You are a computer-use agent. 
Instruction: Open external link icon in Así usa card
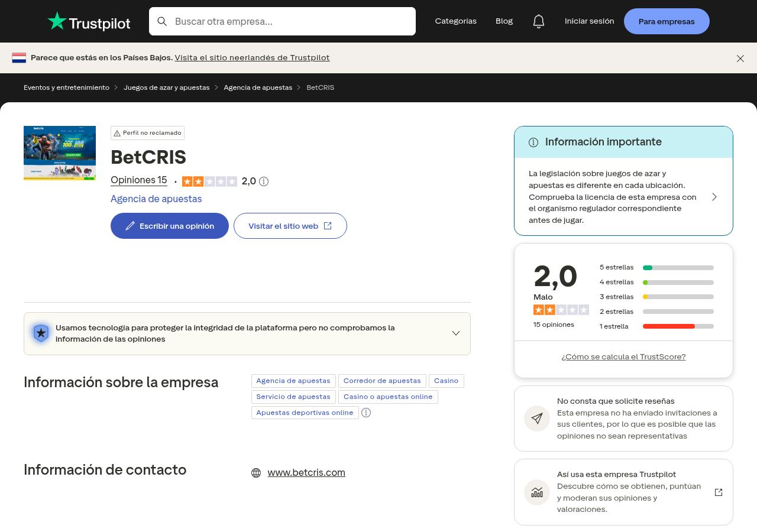click(x=719, y=492)
